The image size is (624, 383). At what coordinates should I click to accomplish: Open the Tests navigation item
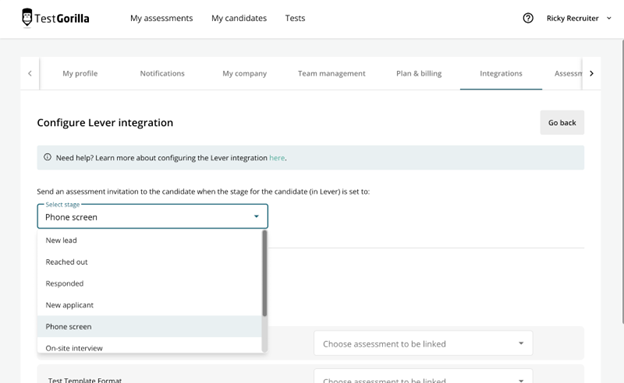(295, 18)
